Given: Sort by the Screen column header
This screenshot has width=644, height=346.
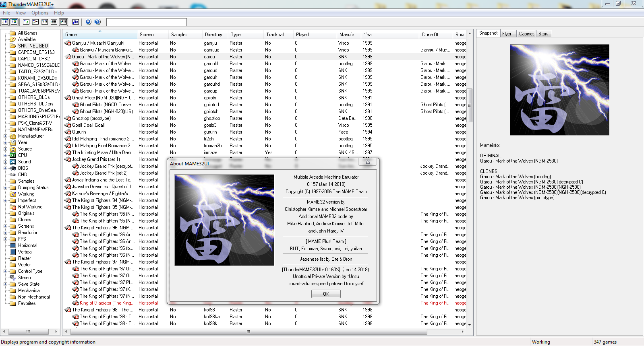Looking at the screenshot, I should [x=153, y=35].
